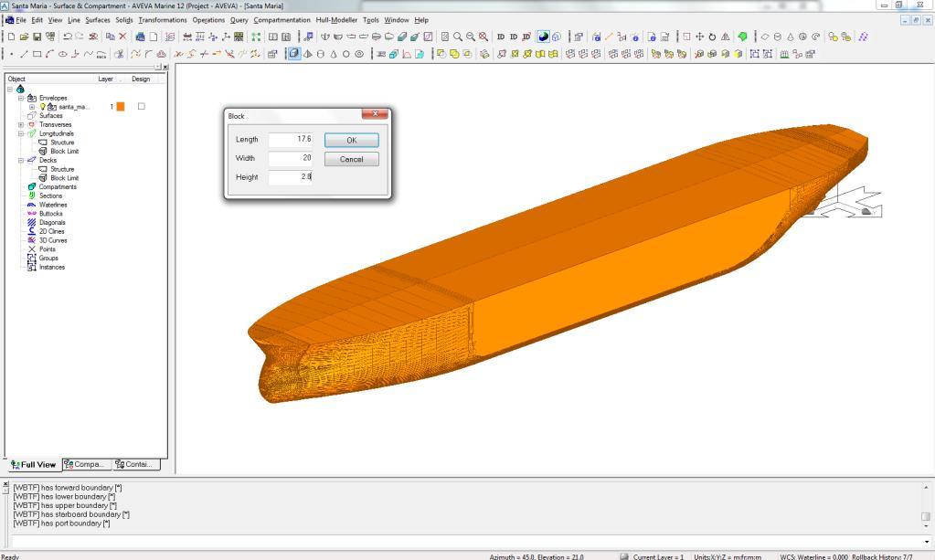Open the Compartmentation menu

pos(282,20)
